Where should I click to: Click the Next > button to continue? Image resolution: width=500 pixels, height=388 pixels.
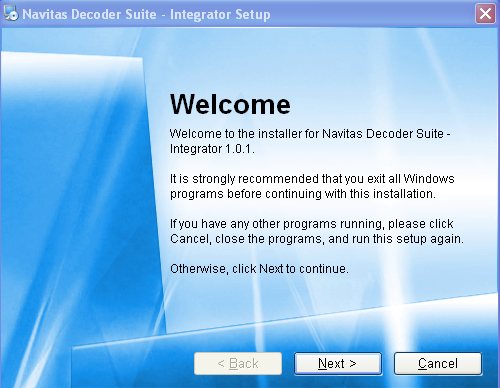pyautogui.click(x=338, y=363)
